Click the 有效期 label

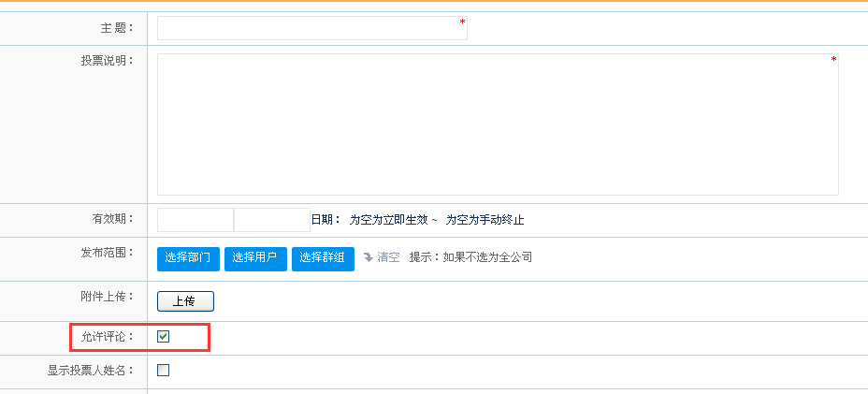(113, 218)
